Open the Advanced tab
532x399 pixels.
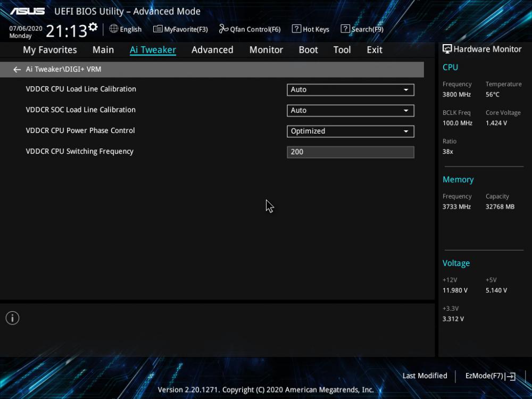click(x=212, y=50)
